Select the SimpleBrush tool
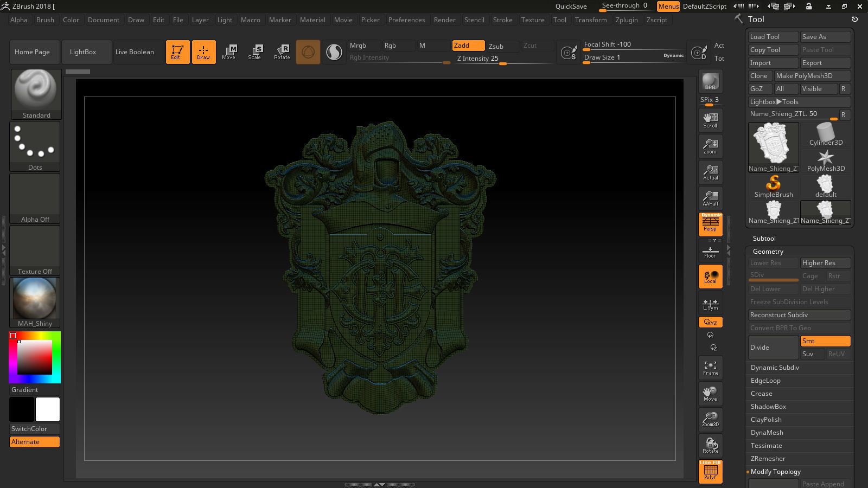 774,187
